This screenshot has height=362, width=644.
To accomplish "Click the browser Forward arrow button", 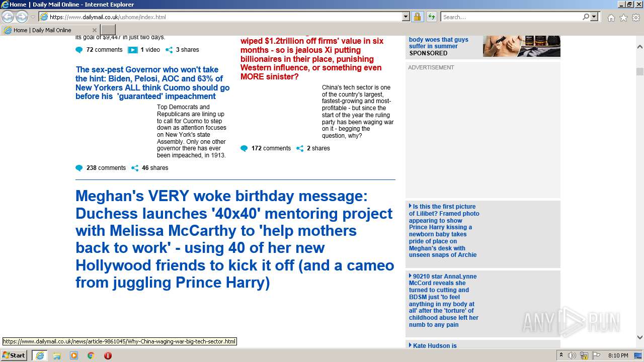I will point(22,17).
